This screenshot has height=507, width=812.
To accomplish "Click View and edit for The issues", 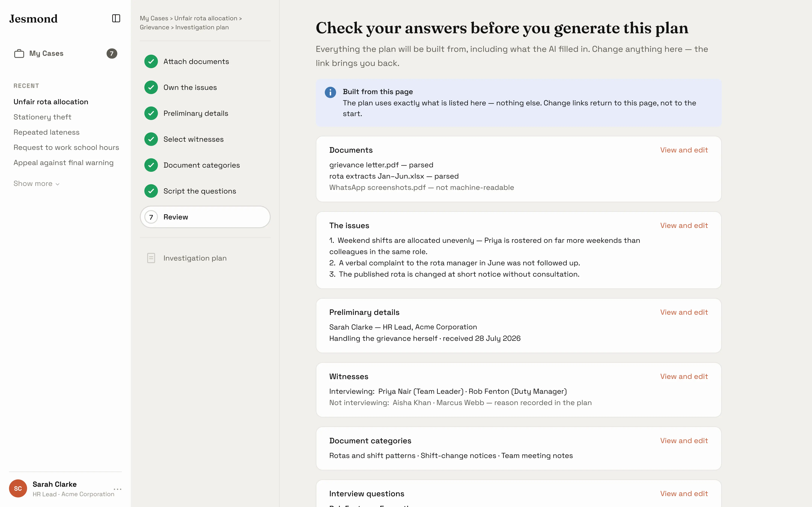I will 684,226.
